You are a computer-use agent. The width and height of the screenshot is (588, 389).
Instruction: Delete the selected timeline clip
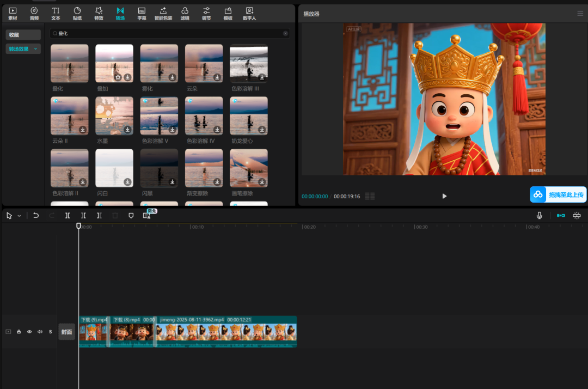tap(115, 215)
